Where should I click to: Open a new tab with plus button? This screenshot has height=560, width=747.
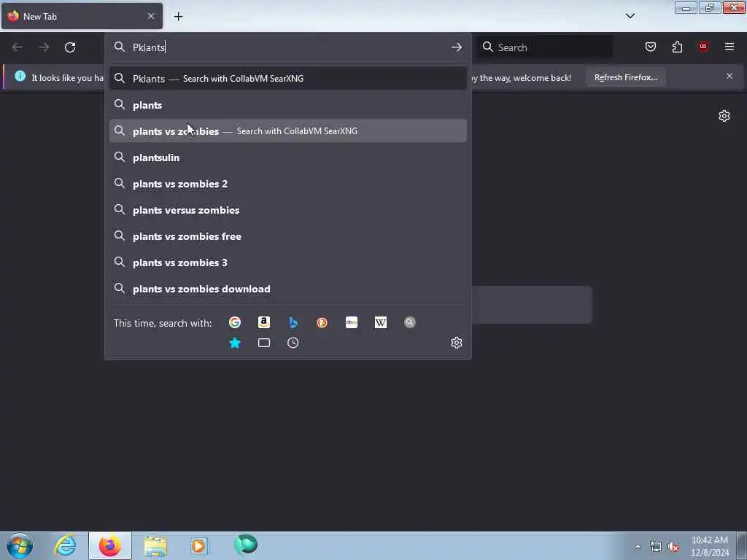pyautogui.click(x=178, y=17)
